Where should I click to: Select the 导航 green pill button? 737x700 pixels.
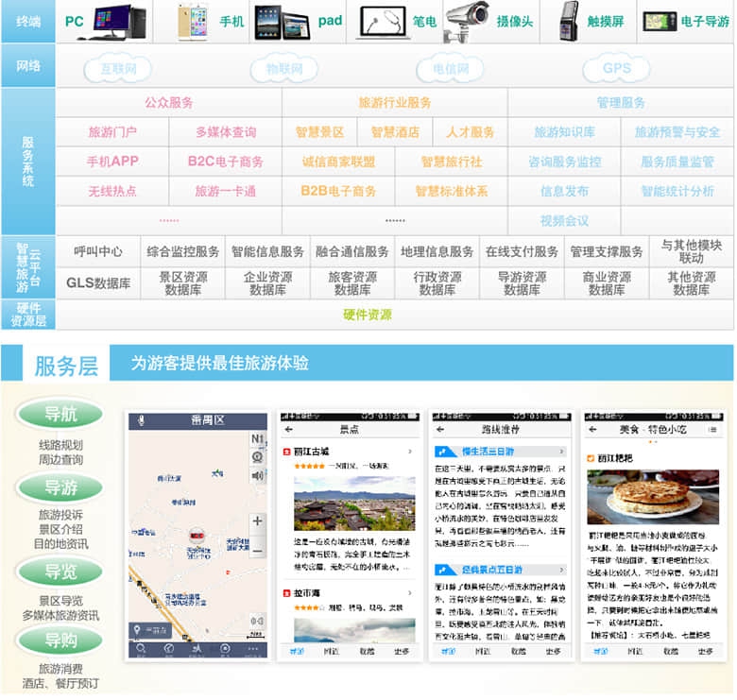tap(59, 414)
